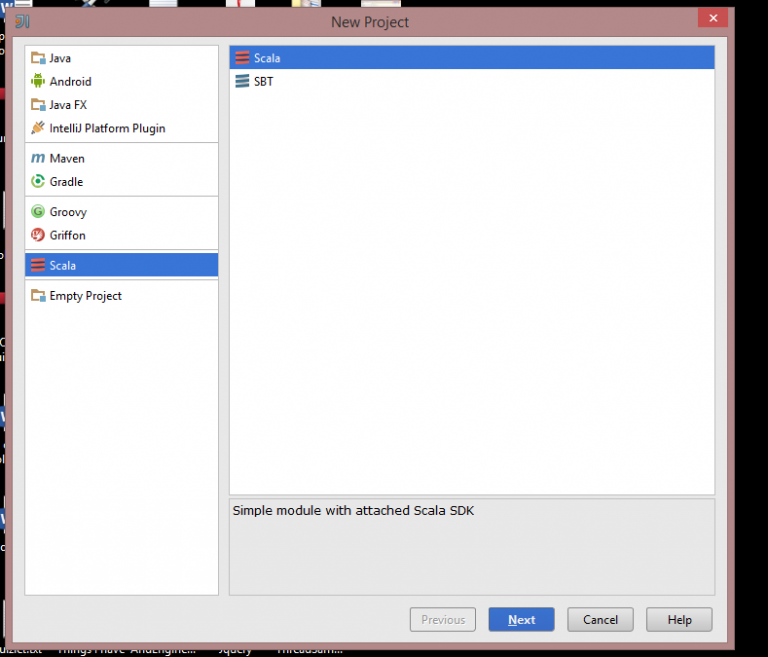Select Empty Project type label
Viewport: 768px width, 657px height.
click(x=86, y=296)
